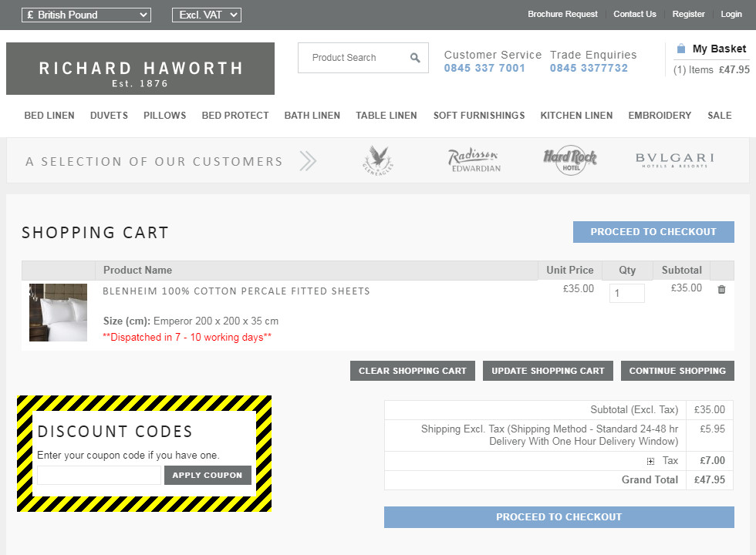Follow the Contact Us link
Viewport: 756px width, 555px height.
tap(634, 14)
